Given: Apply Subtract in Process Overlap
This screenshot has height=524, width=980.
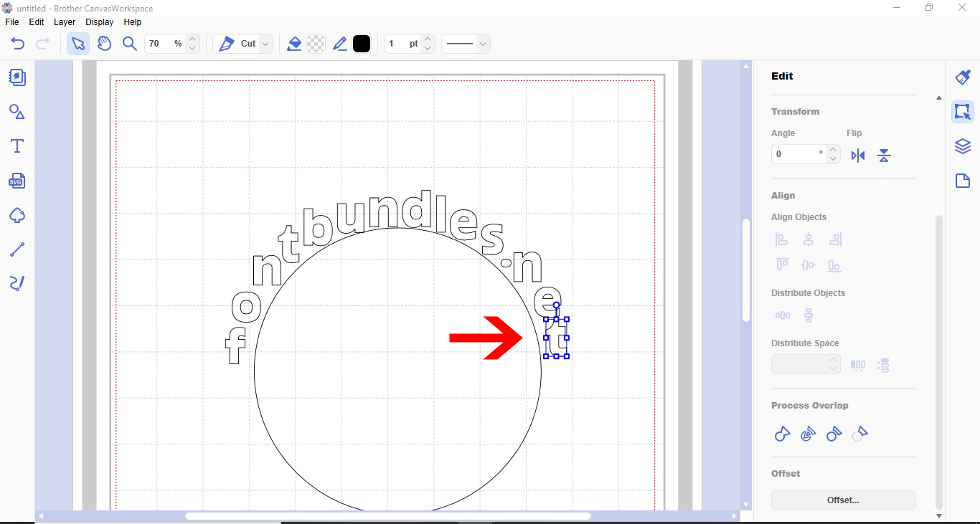Looking at the screenshot, I should [x=834, y=434].
